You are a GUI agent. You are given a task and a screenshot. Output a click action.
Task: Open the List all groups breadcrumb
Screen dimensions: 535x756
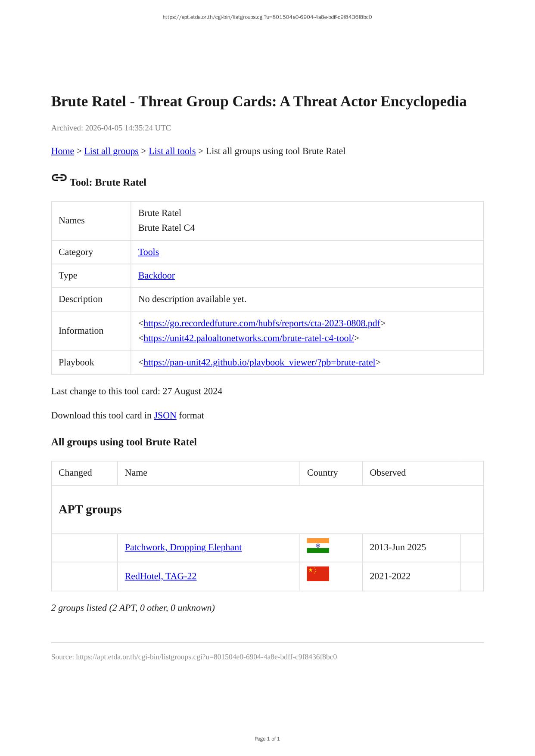[111, 151]
